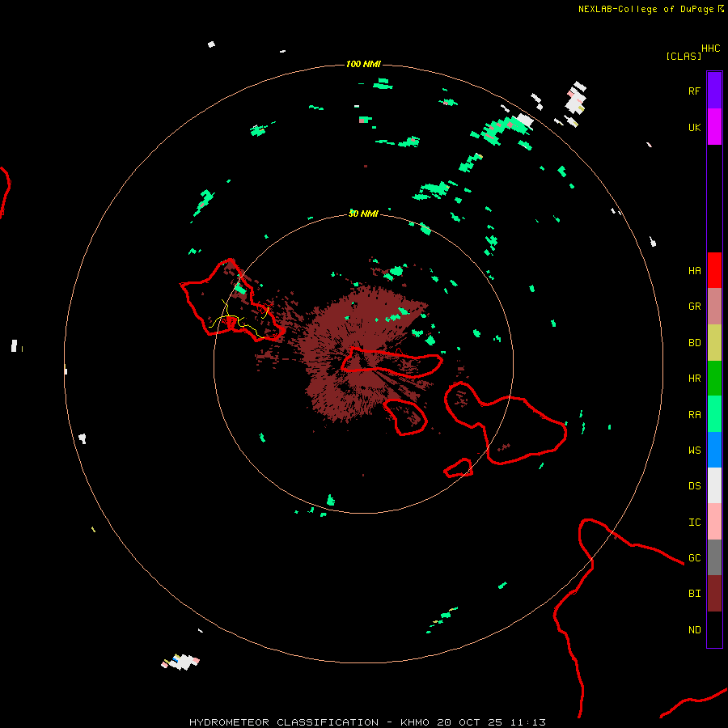Click the NEXLAB-College of DuPage credit
This screenshot has height=728, width=728.
pyautogui.click(x=650, y=9)
